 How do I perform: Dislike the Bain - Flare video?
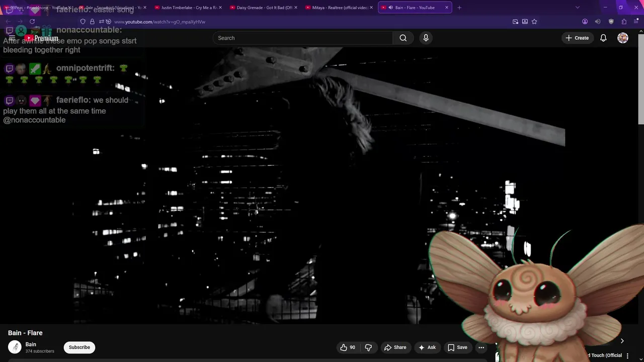[x=368, y=347]
